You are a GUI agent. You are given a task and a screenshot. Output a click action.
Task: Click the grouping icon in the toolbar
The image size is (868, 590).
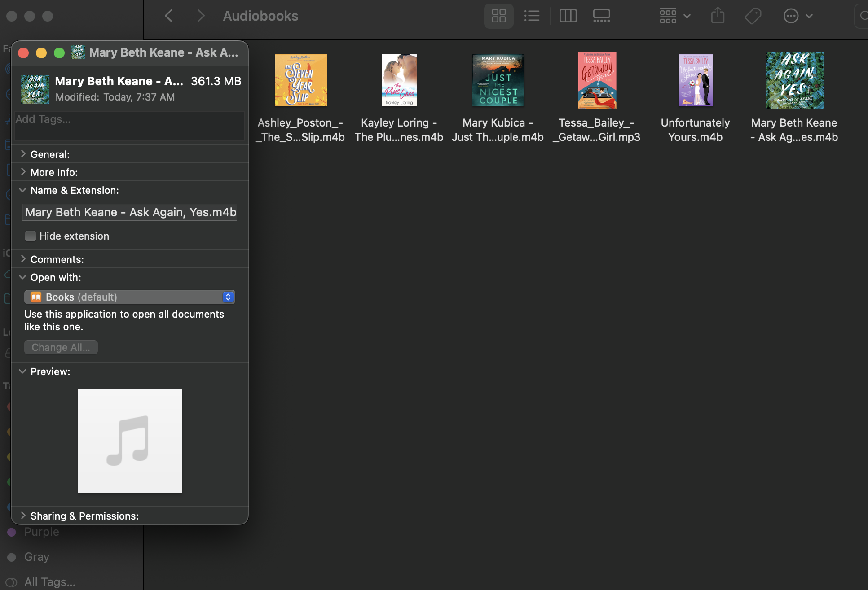click(668, 16)
